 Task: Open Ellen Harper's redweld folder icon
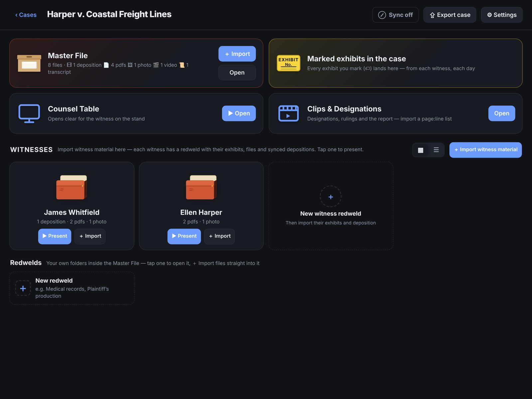(x=201, y=187)
